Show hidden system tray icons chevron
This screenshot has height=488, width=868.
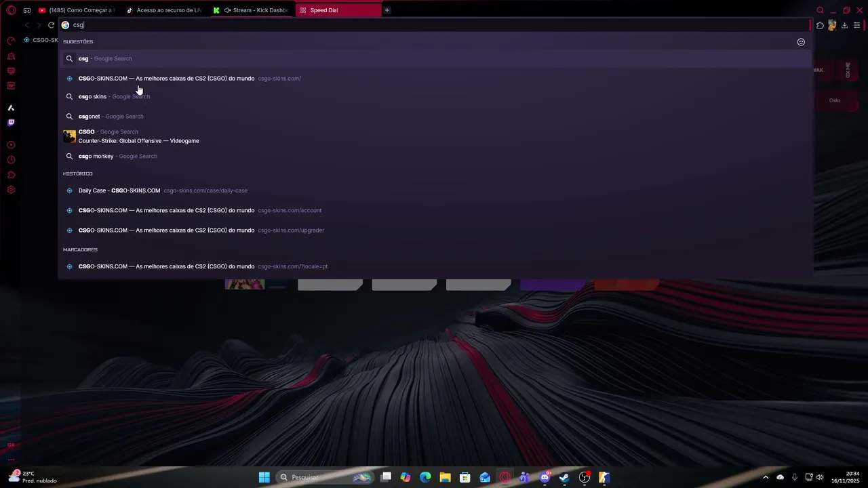(766, 477)
